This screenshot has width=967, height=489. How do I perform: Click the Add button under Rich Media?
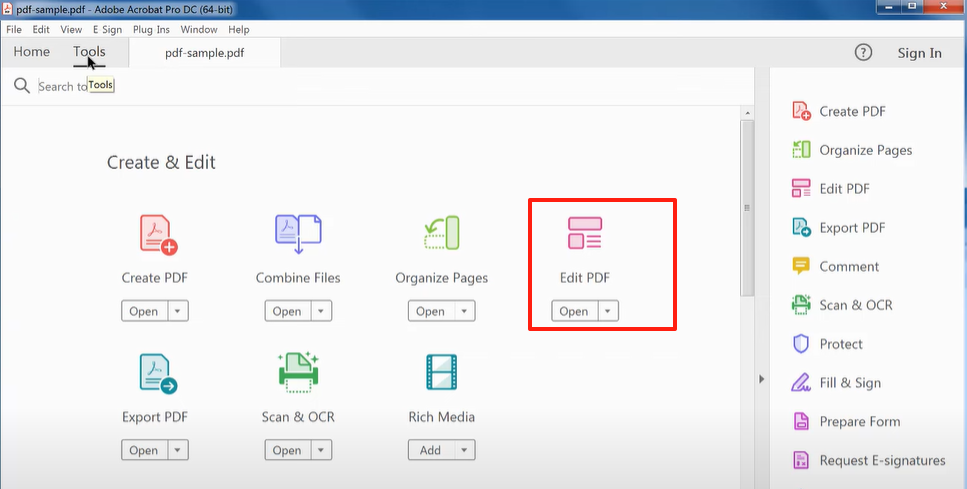pos(430,450)
